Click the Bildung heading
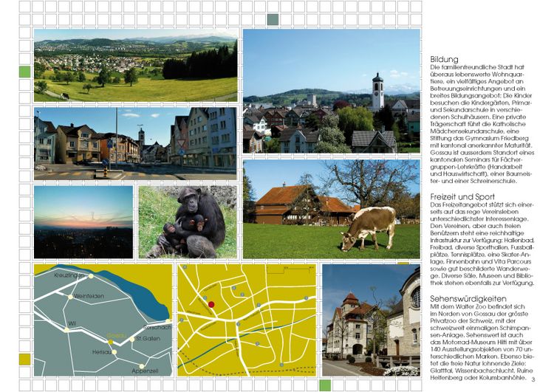 point(444,59)
